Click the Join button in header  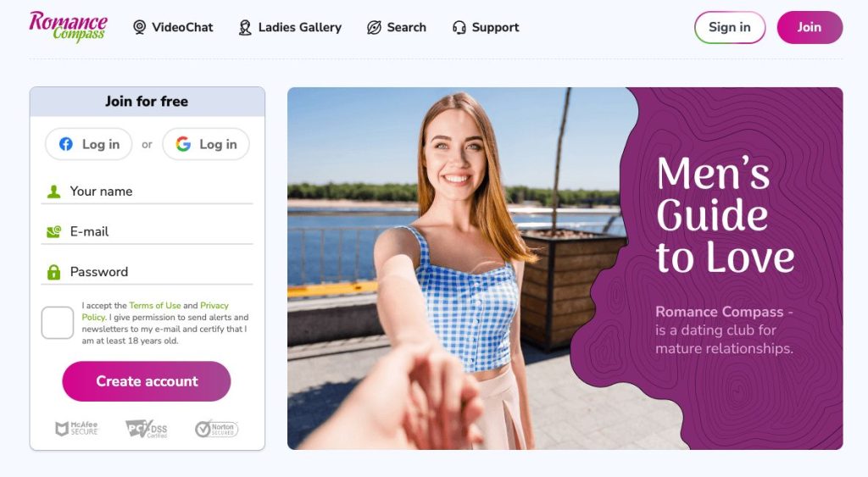click(810, 27)
